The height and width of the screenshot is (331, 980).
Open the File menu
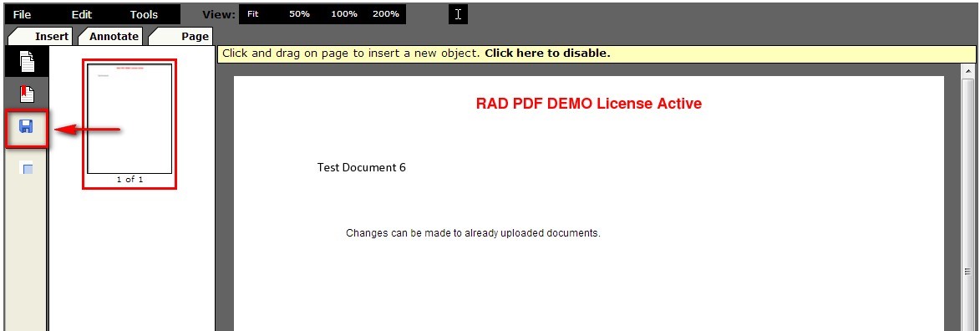(22, 14)
